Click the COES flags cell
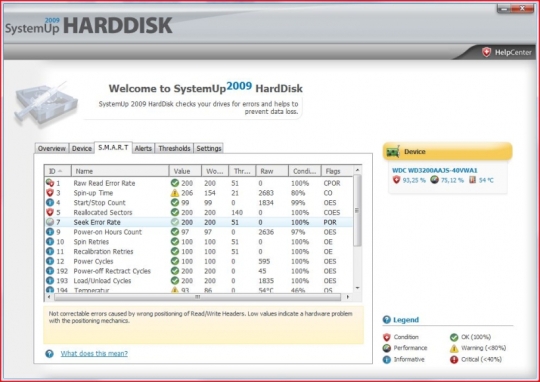The image size is (540, 382). click(331, 213)
